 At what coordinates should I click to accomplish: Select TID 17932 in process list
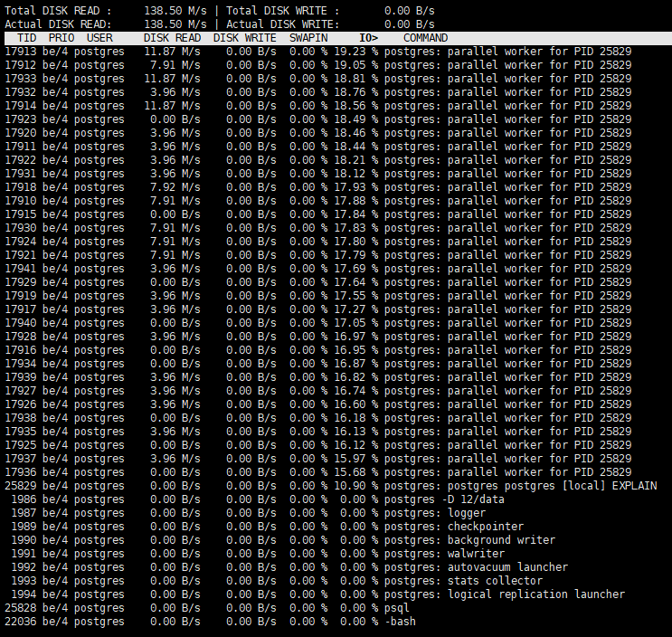pos(21,92)
